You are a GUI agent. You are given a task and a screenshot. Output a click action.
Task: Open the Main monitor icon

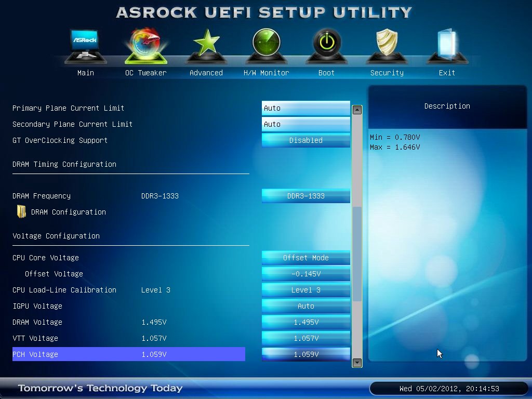[86, 46]
